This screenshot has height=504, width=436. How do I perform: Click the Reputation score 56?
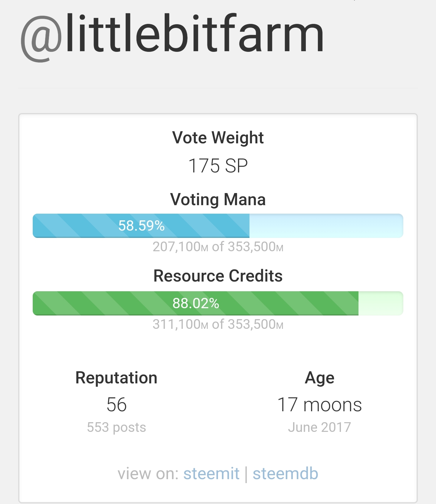pos(117,405)
